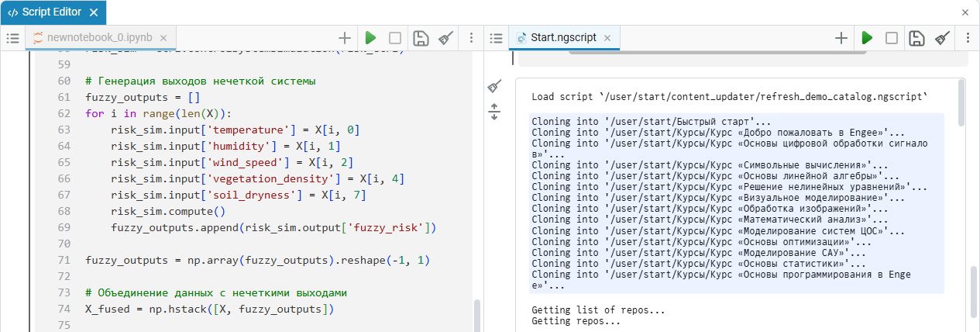
Task: Stop execution in newnotebook_0.ipynb pane
Action: coord(395,37)
